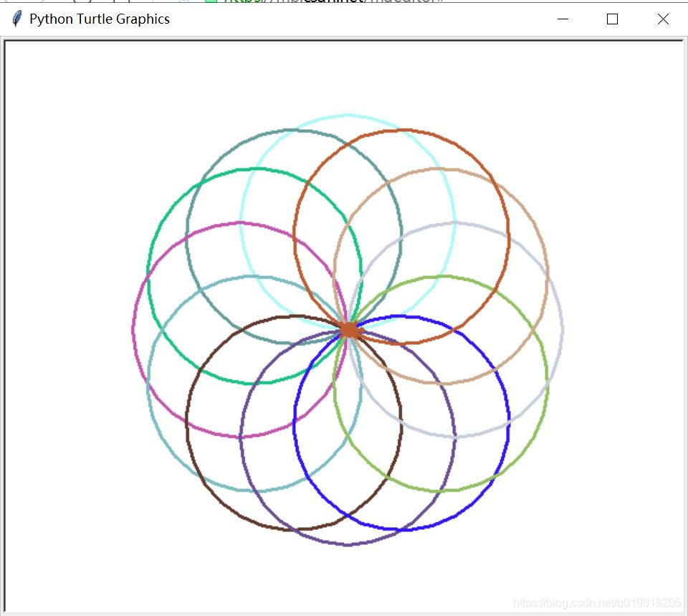Click the feather icon in the title bar

click(x=16, y=19)
